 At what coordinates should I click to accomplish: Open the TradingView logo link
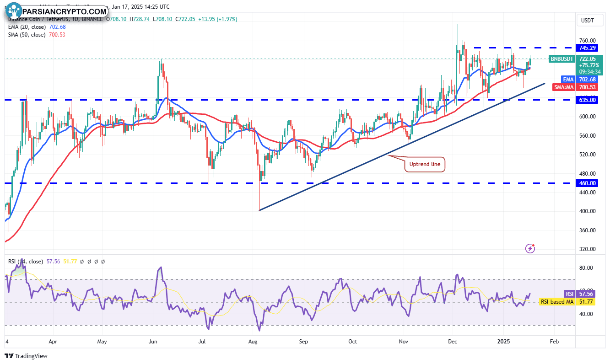[x=26, y=356]
